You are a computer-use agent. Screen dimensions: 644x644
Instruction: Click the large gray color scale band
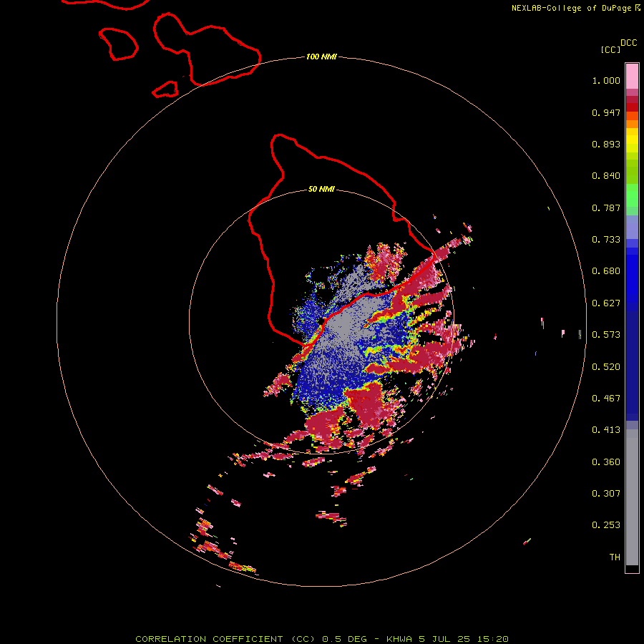tap(632, 501)
